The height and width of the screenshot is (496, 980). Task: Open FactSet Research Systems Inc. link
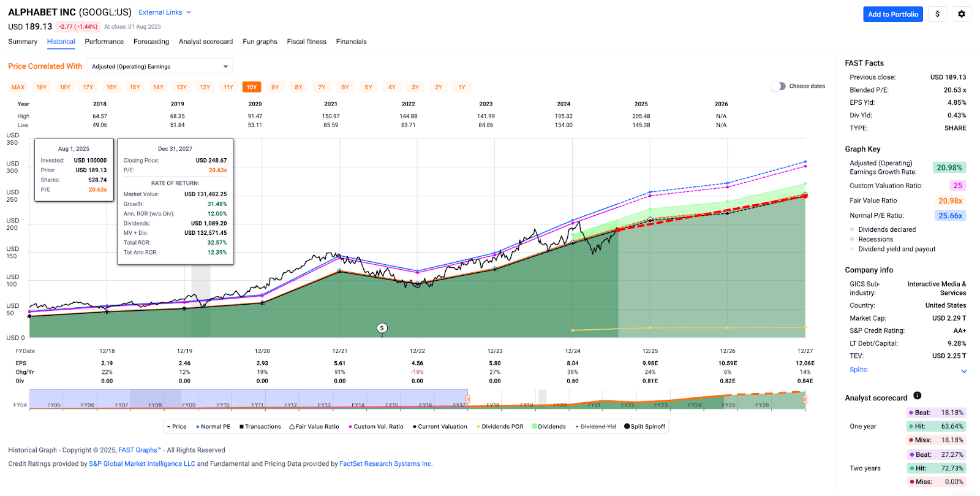(x=386, y=464)
